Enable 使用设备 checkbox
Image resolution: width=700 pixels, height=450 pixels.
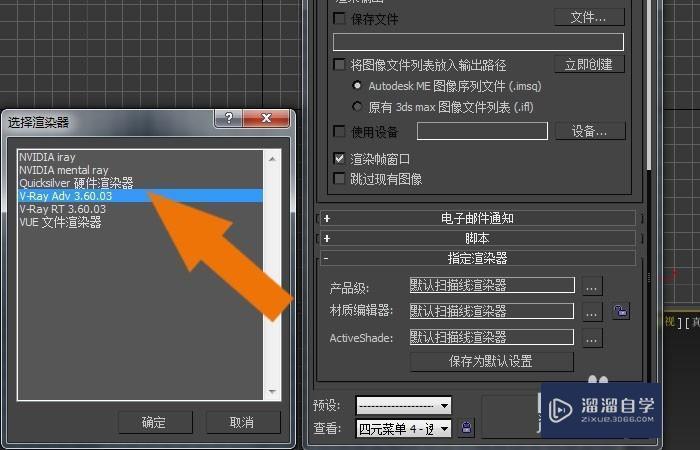(339, 131)
